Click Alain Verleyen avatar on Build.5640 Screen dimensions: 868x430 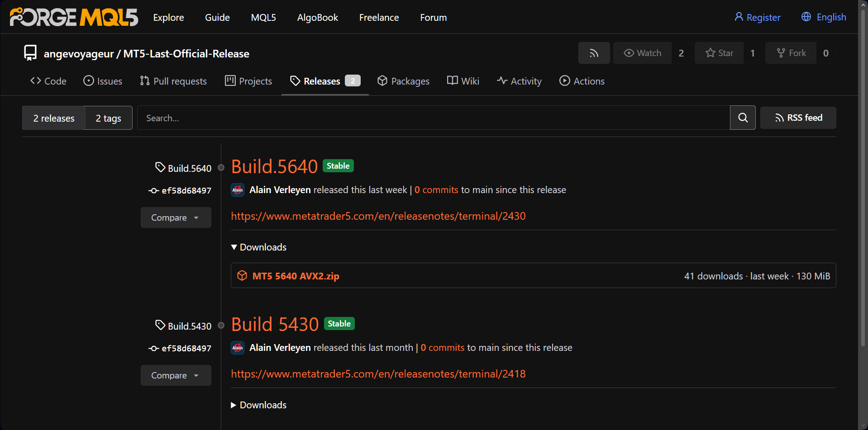coord(238,190)
